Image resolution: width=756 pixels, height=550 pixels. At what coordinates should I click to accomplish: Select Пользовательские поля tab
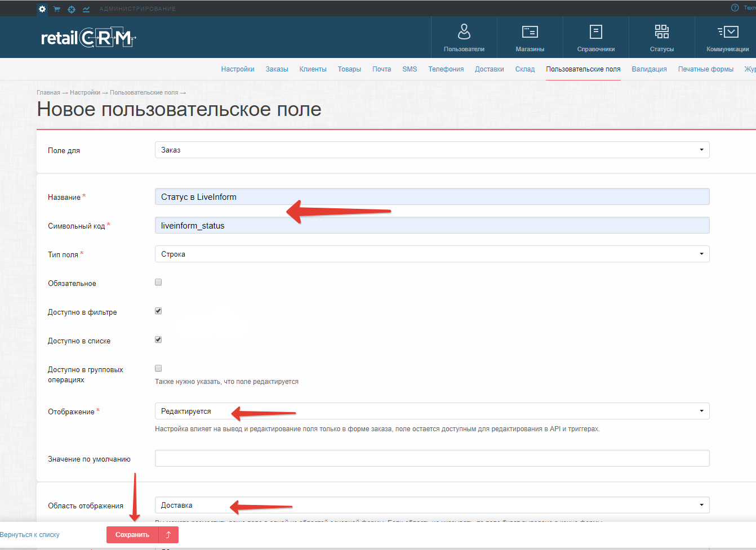[583, 69]
